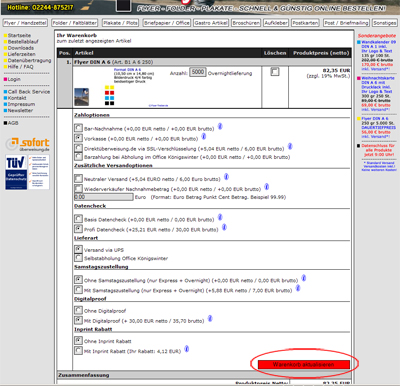Click the Anzahl quantity field

(198, 72)
